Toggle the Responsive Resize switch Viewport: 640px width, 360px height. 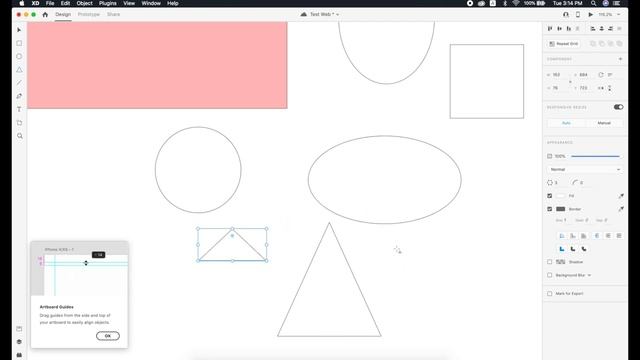(618, 107)
